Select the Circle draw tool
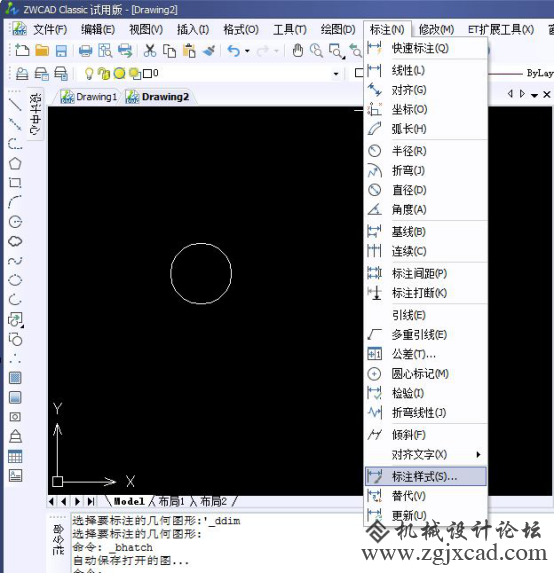554x574 pixels. pos(15,222)
